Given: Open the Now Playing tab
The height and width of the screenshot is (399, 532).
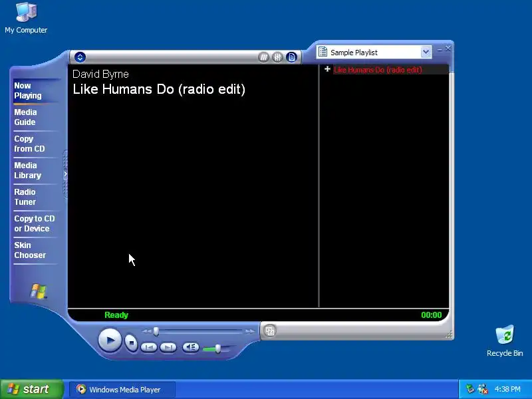Looking at the screenshot, I should click(28, 90).
